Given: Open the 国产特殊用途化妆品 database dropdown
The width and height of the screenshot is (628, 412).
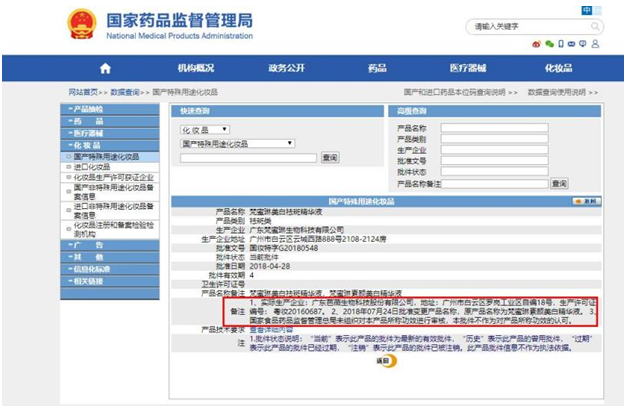Looking at the screenshot, I should [235, 143].
